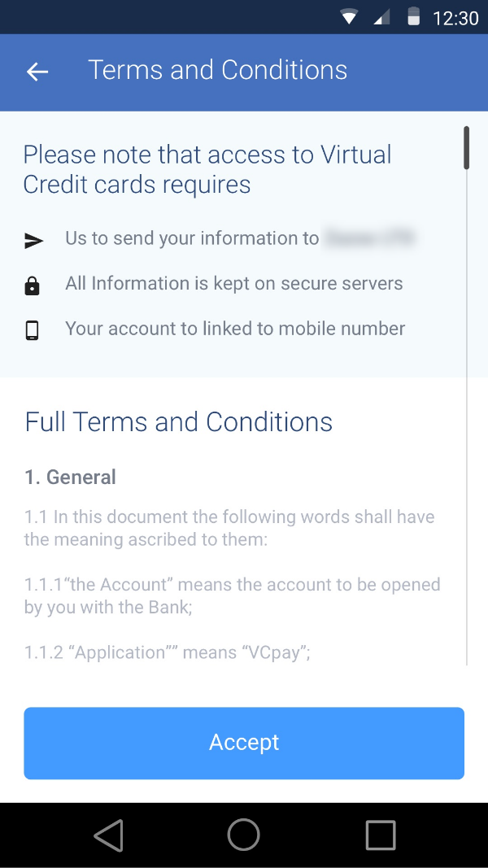Image resolution: width=488 pixels, height=868 pixels.
Task: Tap 'Us to send your information to' text
Action: coord(192,238)
